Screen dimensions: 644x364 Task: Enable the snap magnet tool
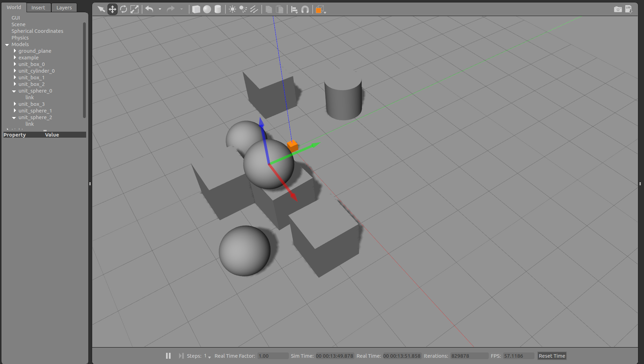coord(305,9)
